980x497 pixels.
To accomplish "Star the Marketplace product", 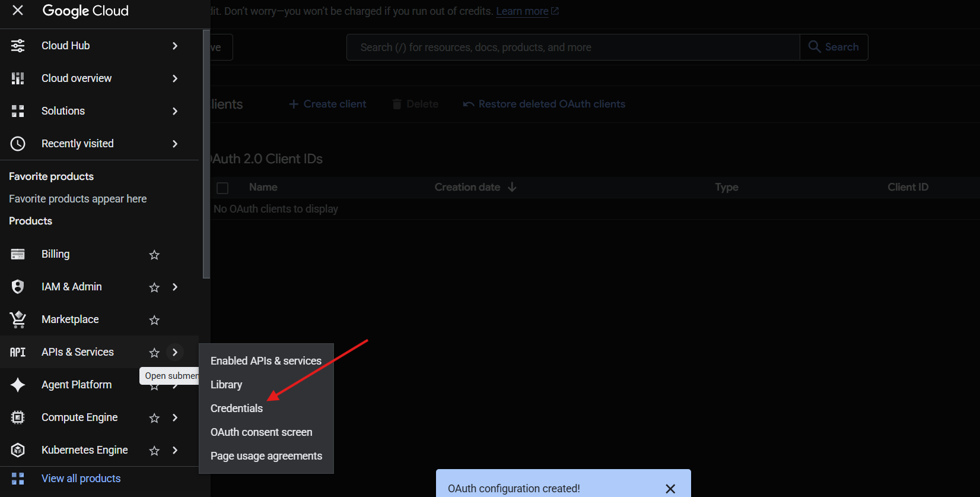I will [154, 320].
